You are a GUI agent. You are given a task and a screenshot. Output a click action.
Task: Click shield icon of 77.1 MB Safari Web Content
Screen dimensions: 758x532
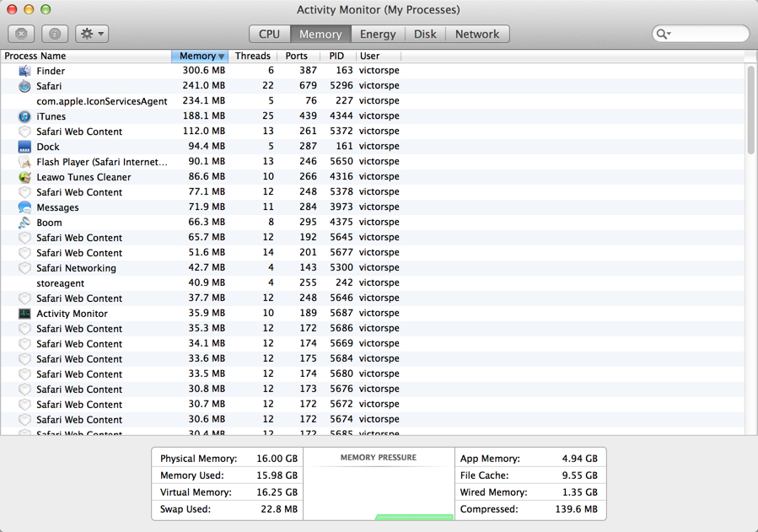pyautogui.click(x=24, y=192)
